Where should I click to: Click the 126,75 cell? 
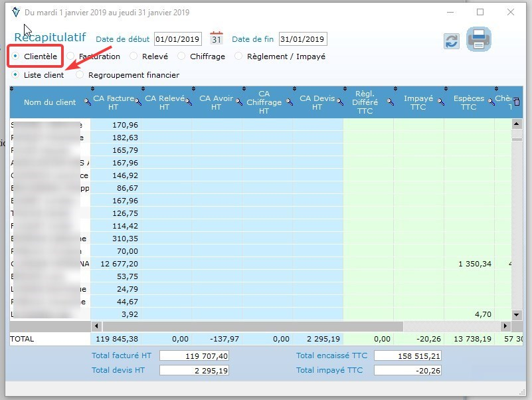click(116, 213)
